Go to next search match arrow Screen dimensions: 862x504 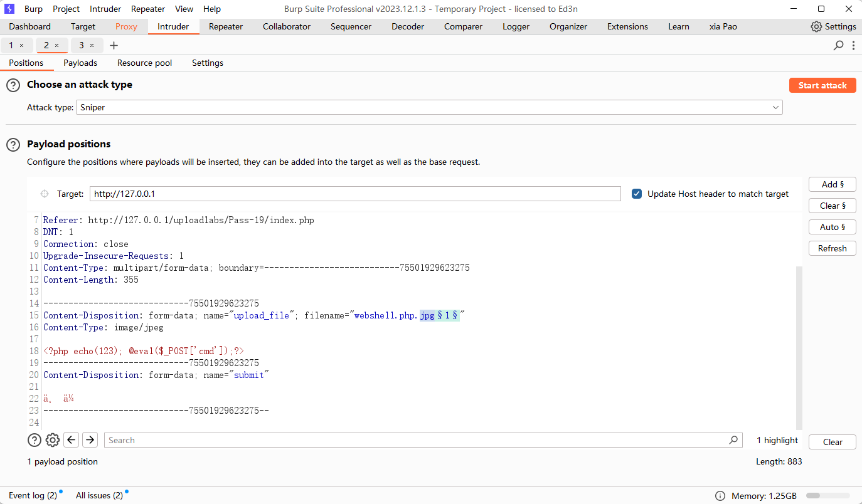point(90,440)
